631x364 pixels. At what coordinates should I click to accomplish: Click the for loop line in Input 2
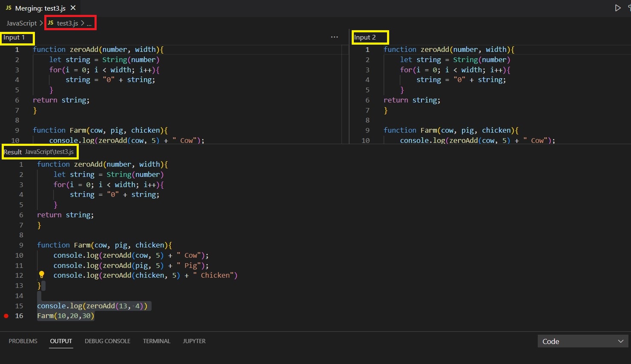pos(455,70)
